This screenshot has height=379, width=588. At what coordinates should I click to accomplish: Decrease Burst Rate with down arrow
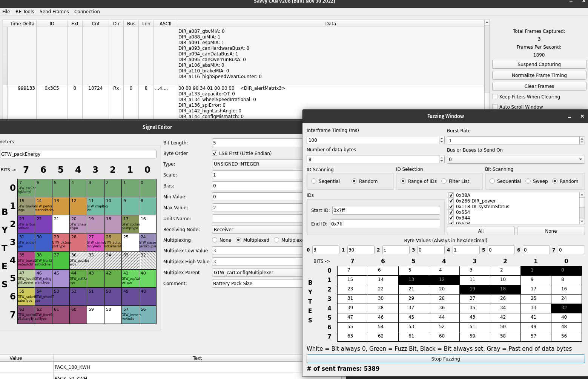tap(582, 142)
